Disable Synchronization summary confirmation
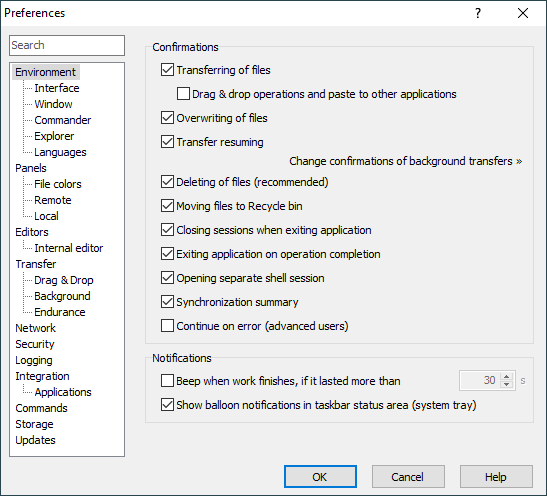 [x=167, y=302]
